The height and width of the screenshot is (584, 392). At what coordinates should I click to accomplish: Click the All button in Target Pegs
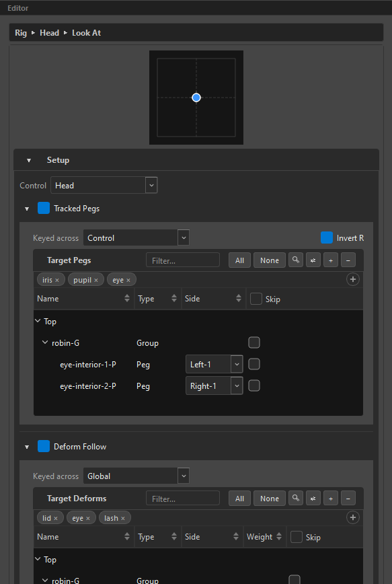[x=239, y=260]
